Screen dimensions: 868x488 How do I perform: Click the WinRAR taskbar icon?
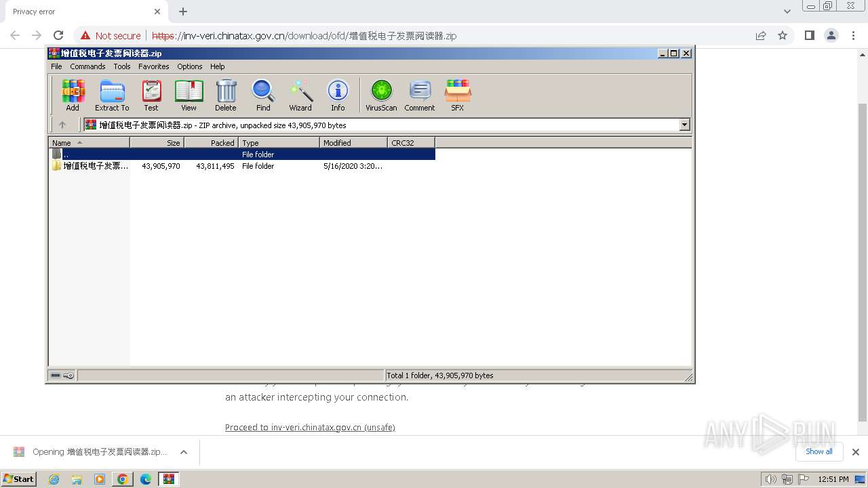click(x=169, y=479)
